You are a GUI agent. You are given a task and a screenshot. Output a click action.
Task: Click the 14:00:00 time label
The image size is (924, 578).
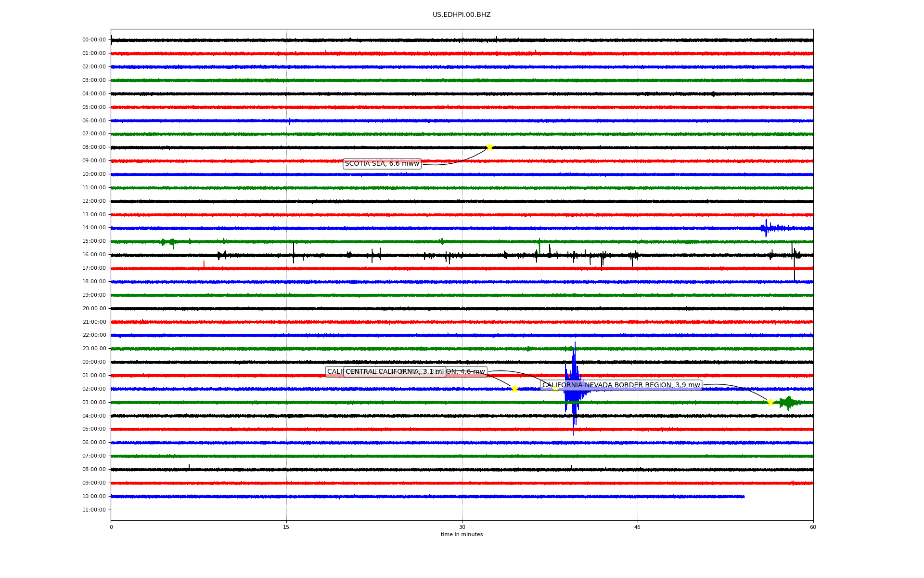coord(94,227)
